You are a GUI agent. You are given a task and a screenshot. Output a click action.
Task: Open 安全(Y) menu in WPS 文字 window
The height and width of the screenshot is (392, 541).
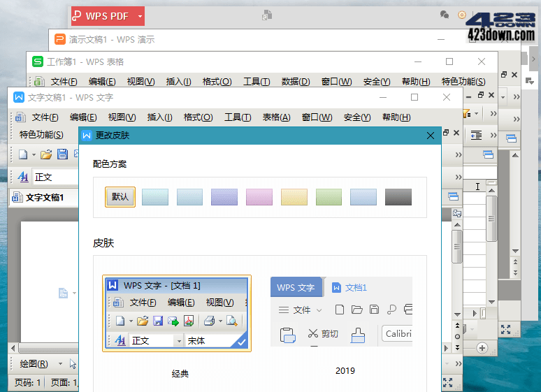click(357, 117)
